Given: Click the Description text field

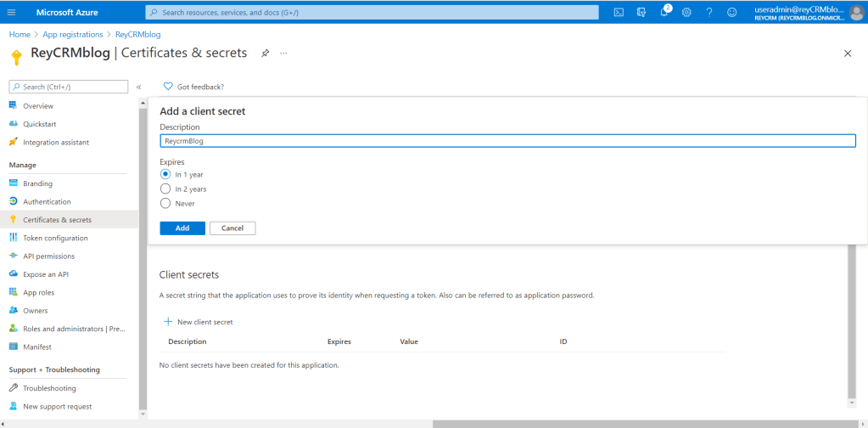Looking at the screenshot, I should point(507,141).
